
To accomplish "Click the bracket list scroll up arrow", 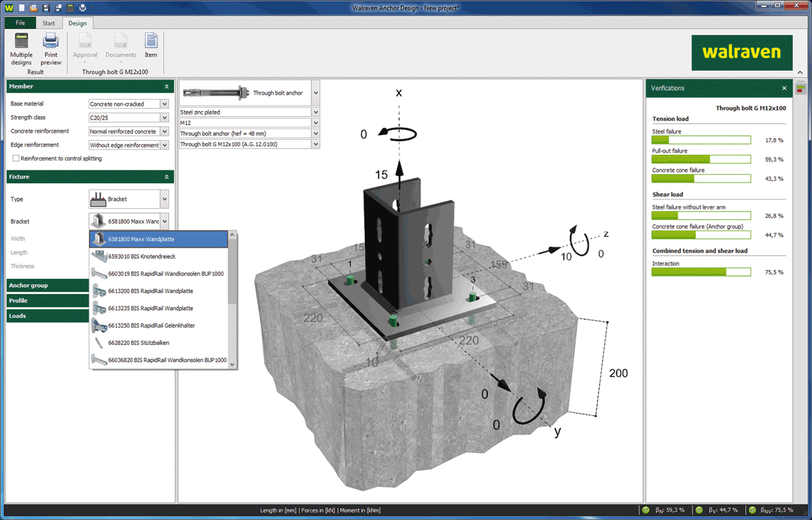I will tap(232, 235).
